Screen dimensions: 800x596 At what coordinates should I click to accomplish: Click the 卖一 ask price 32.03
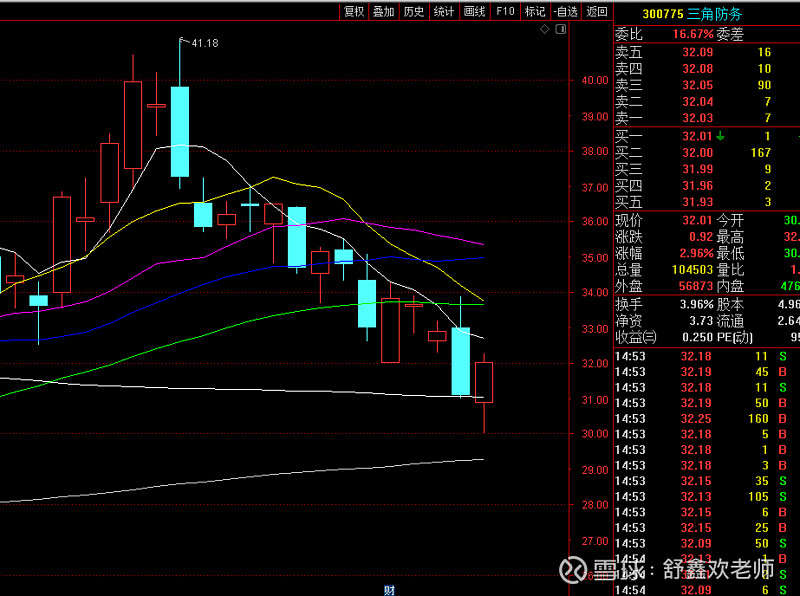698,118
